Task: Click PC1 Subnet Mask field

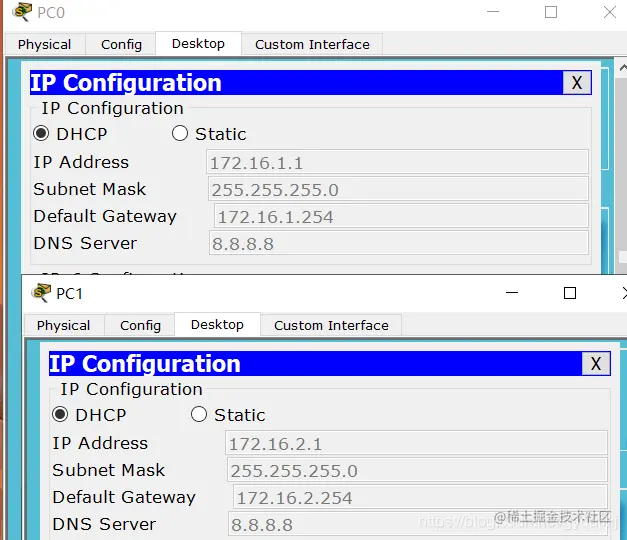Action: point(417,470)
